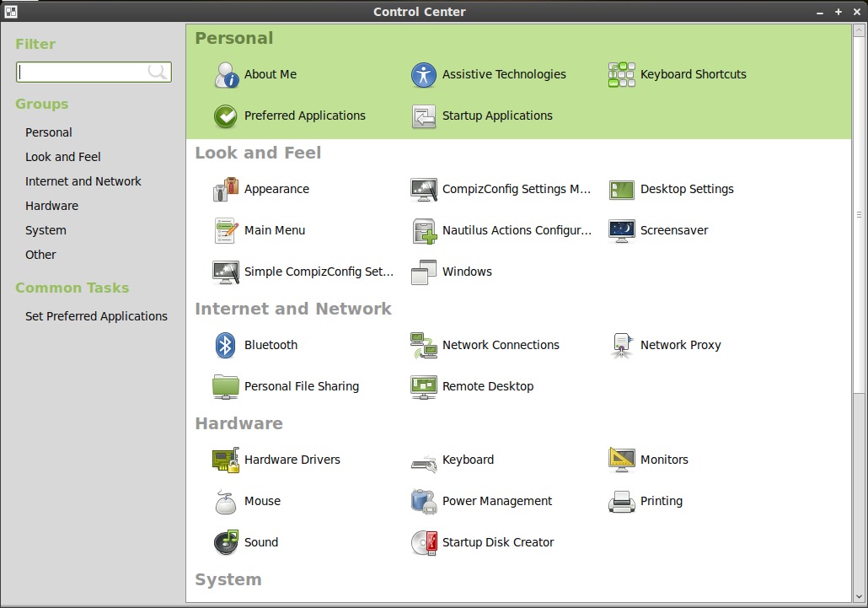Open Hardware Drivers icon
The height and width of the screenshot is (608, 868).
(x=225, y=460)
